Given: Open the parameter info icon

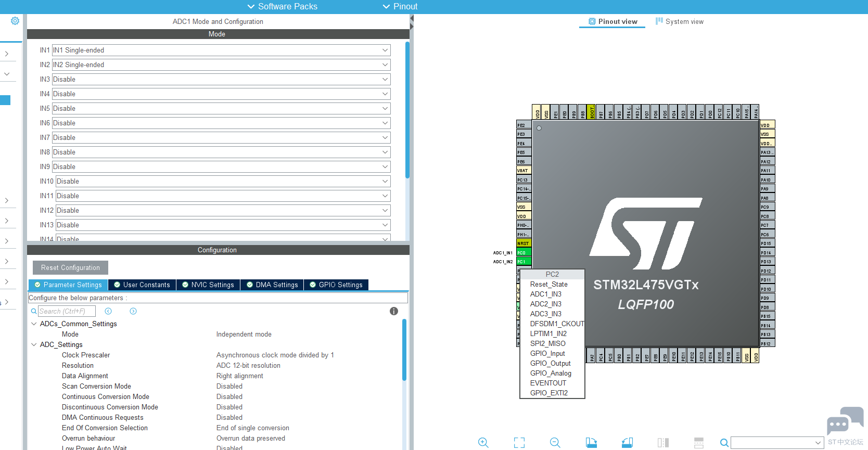Looking at the screenshot, I should [x=394, y=311].
